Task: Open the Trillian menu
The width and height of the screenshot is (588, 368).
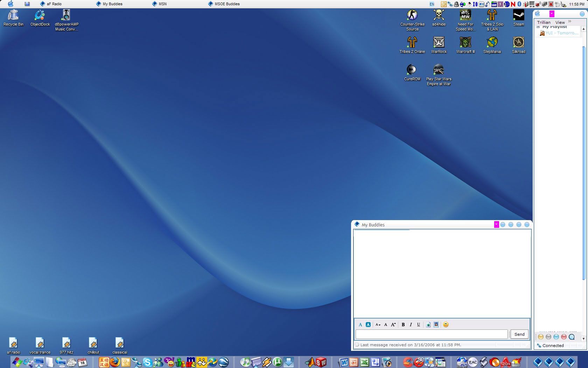Action: click(544, 22)
